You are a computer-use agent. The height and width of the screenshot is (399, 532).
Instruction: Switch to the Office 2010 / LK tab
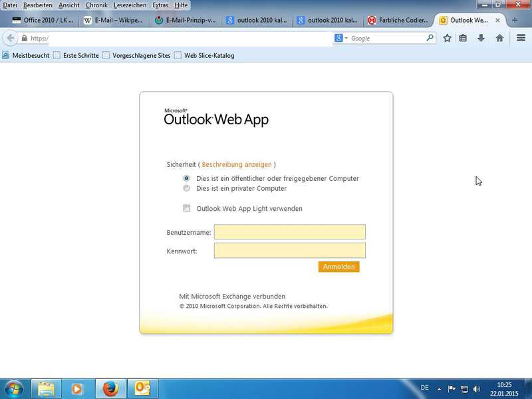coord(43,21)
